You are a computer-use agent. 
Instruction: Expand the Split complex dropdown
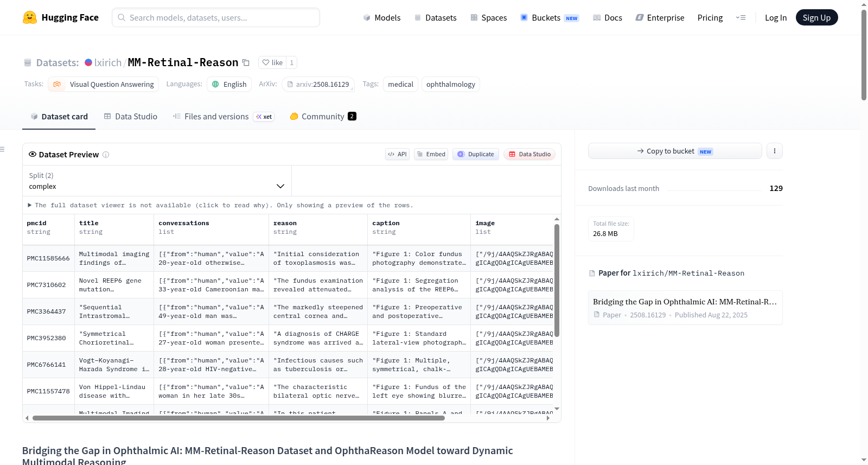(x=157, y=181)
